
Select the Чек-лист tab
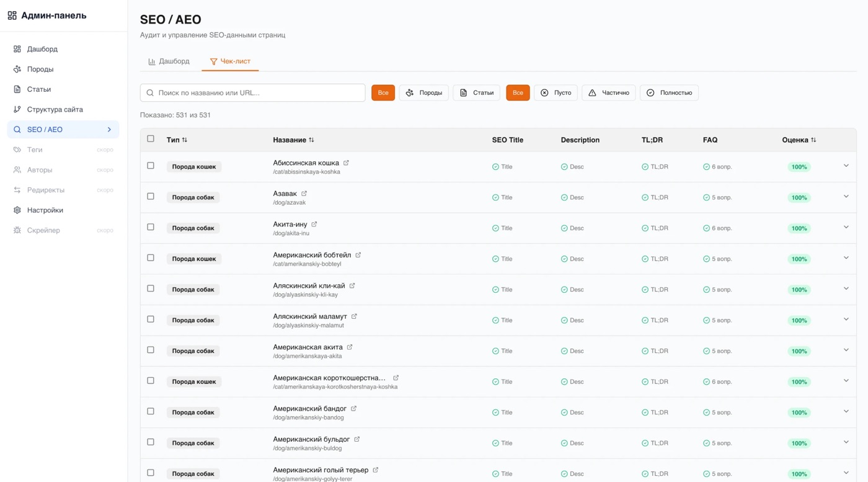click(230, 61)
